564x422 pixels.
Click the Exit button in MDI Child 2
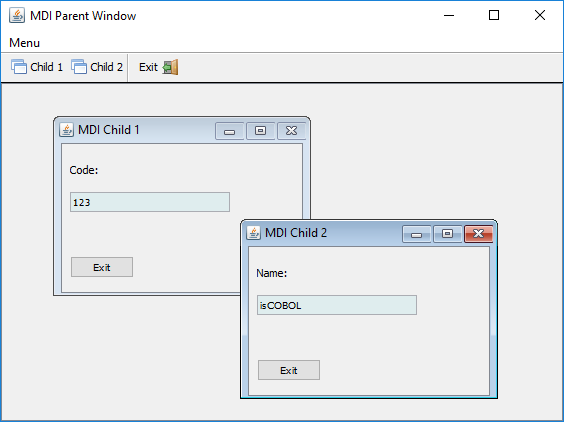[x=289, y=370]
